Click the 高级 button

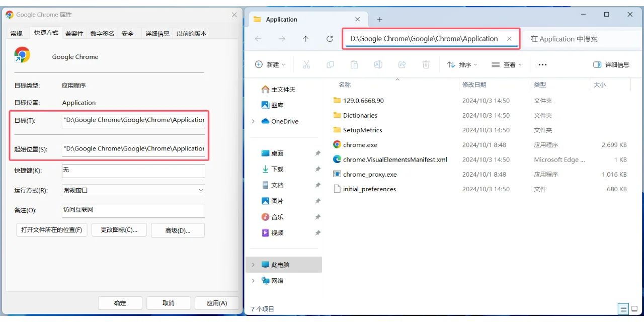[x=178, y=230]
